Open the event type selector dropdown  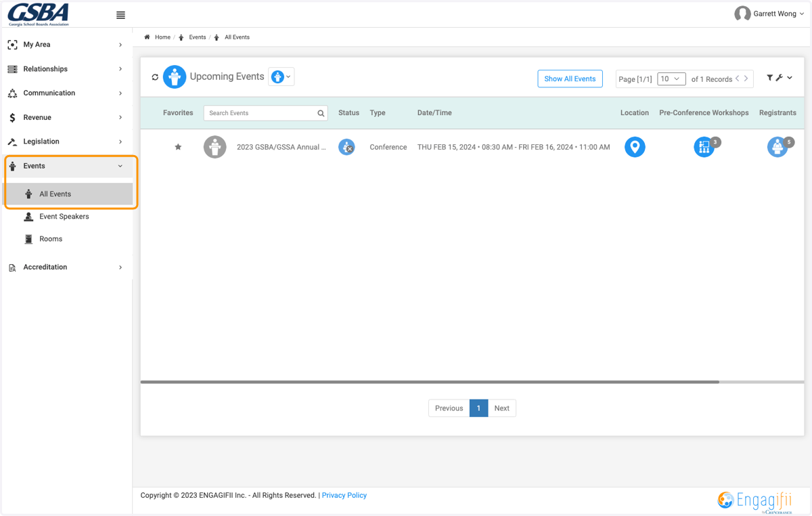click(x=281, y=77)
